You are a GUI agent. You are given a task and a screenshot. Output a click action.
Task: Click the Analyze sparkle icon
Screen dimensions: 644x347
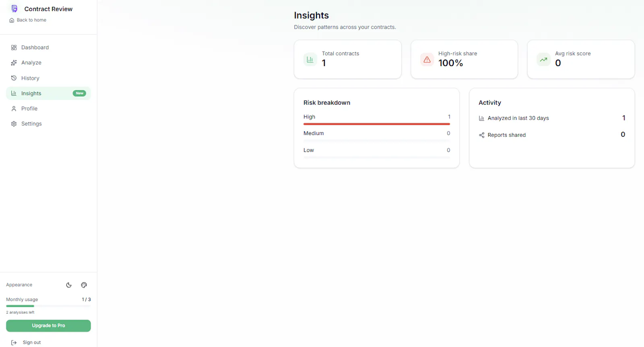[14, 63]
